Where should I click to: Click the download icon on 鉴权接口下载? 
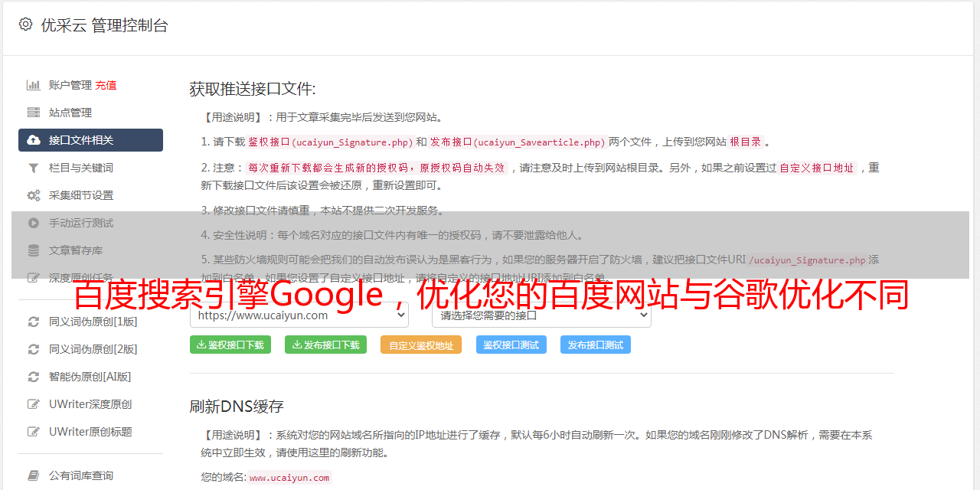pos(202,345)
